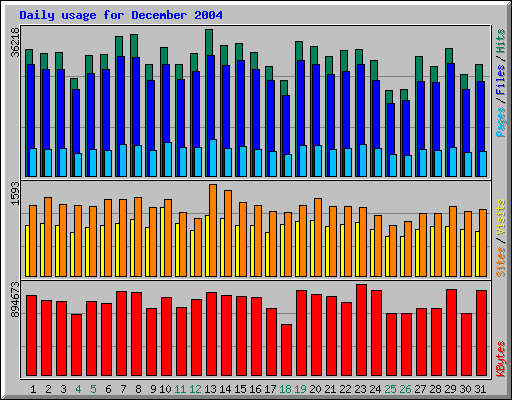
Task: Click the 'Daily usage for December 2004' title
Action: click(x=121, y=15)
